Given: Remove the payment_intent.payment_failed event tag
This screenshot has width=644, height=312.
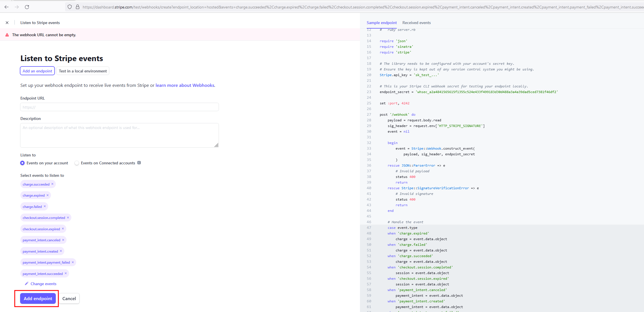Looking at the screenshot, I should tap(73, 262).
